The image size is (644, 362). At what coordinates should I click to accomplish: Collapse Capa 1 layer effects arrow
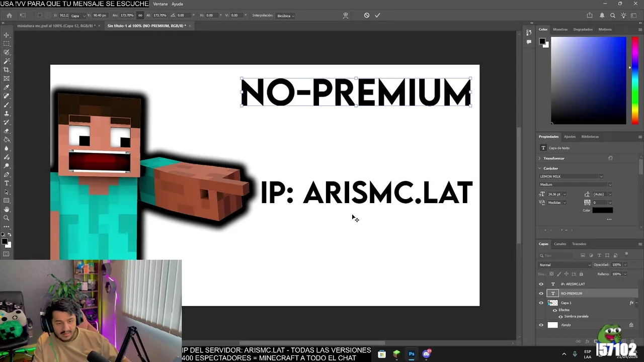tap(636, 303)
